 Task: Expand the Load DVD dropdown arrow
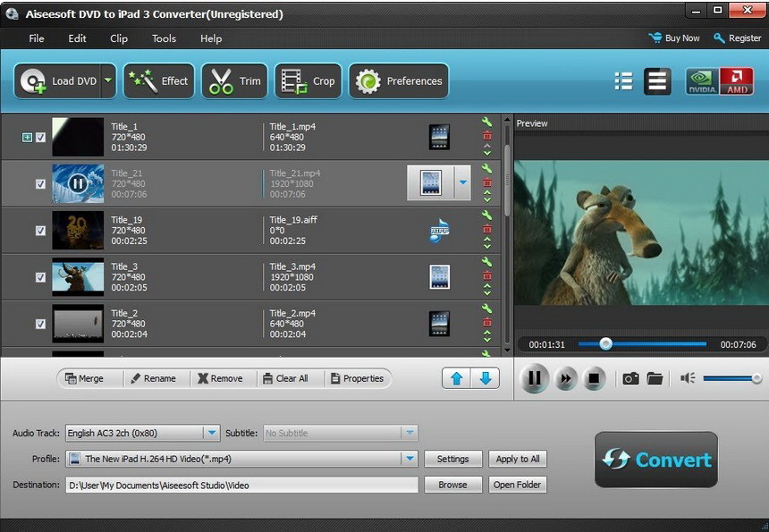(x=108, y=81)
